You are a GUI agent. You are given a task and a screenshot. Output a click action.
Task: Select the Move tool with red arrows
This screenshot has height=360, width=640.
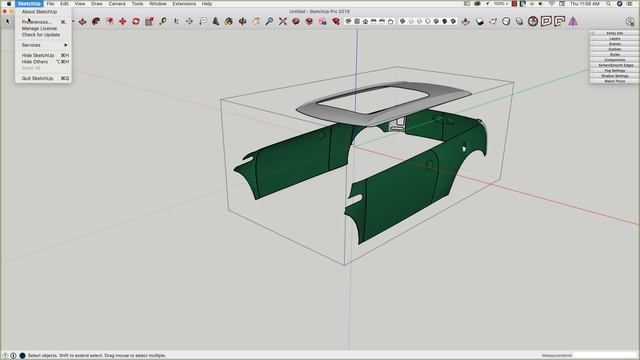(x=122, y=21)
